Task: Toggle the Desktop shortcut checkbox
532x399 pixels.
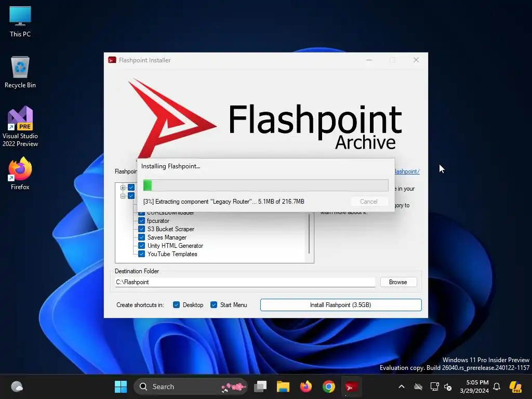Action: pyautogui.click(x=176, y=304)
